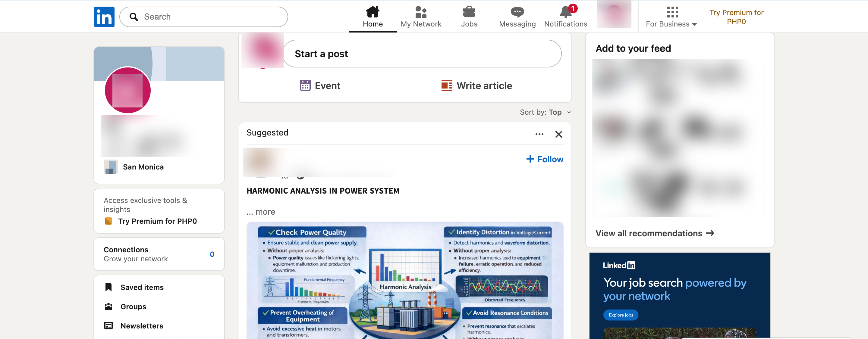Open the suggested post three-dot menu

click(539, 134)
